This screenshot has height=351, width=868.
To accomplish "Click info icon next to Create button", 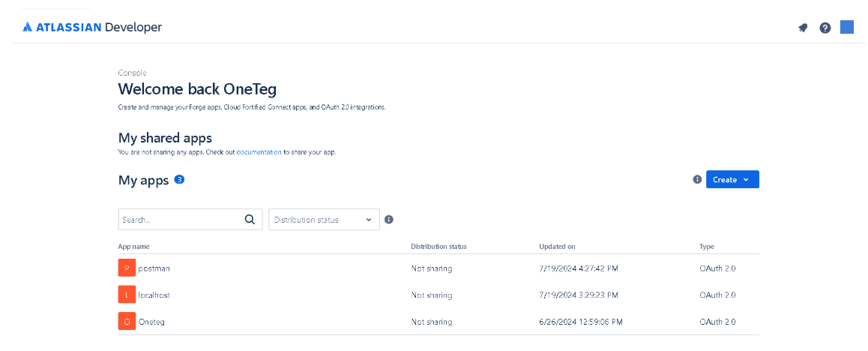I will point(697,179).
